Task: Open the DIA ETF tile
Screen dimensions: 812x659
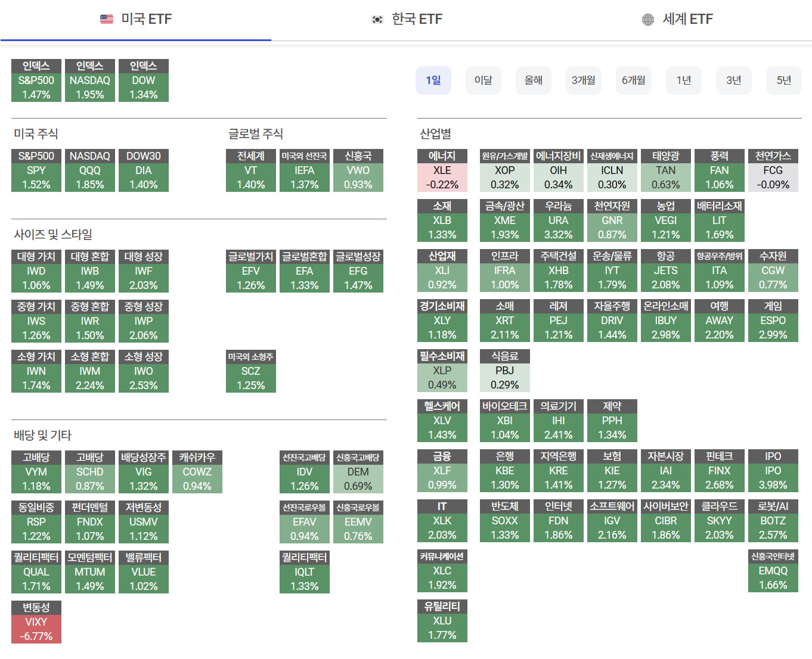Action: coord(144,170)
